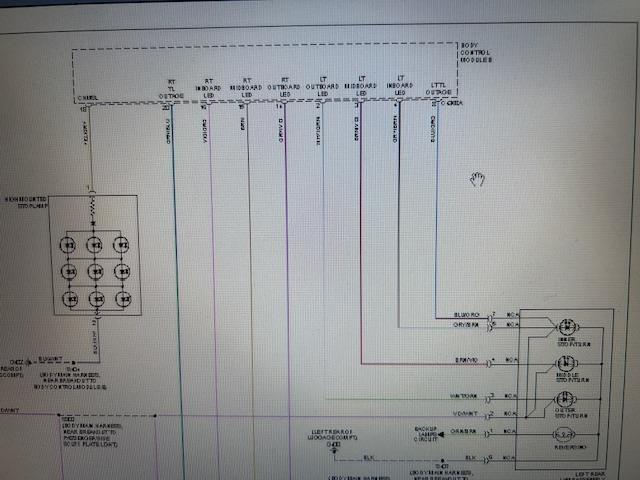Select the RT OUTBOARD LED terminal label
Screen dimensions: 640x480
click(x=284, y=87)
